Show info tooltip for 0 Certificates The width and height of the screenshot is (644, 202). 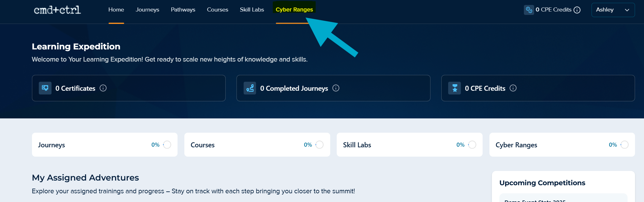(103, 88)
